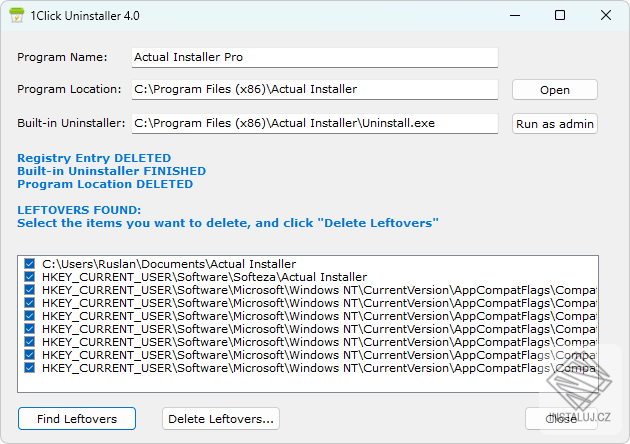The height and width of the screenshot is (444, 630).
Task: Toggle the last AppCompatFlags leftover checkbox
Action: 30,368
